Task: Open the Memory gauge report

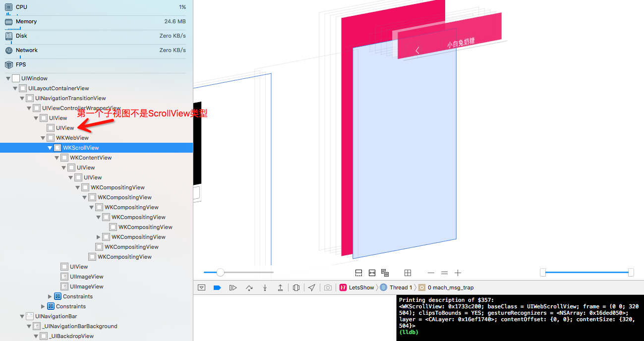Action: [26, 22]
